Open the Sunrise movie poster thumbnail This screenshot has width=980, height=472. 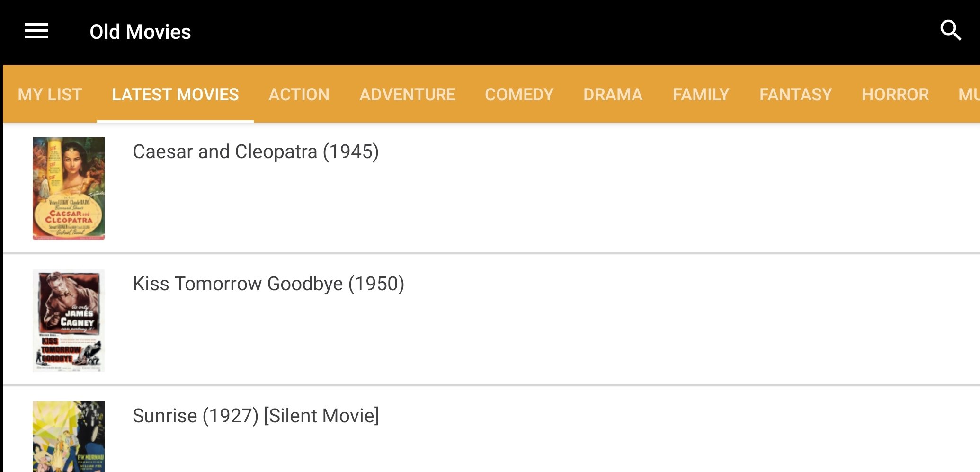point(69,436)
